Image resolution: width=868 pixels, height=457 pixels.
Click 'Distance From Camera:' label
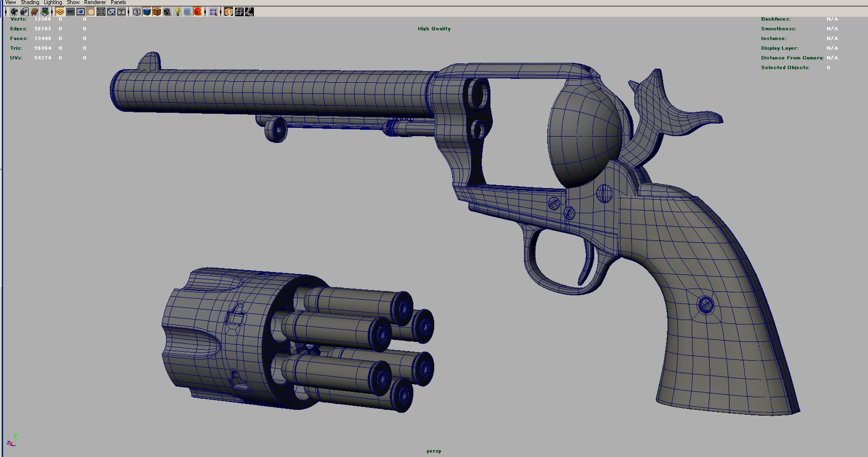(x=792, y=58)
